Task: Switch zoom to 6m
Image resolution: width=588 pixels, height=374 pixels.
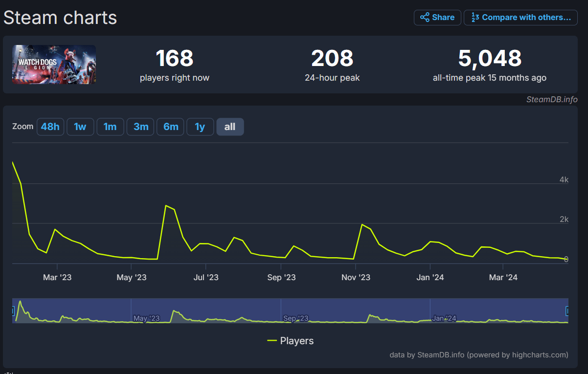Action: (171, 127)
